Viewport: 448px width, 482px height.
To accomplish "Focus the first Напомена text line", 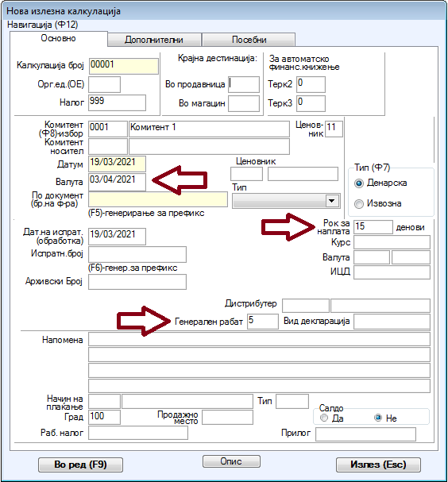I will [x=259, y=339].
